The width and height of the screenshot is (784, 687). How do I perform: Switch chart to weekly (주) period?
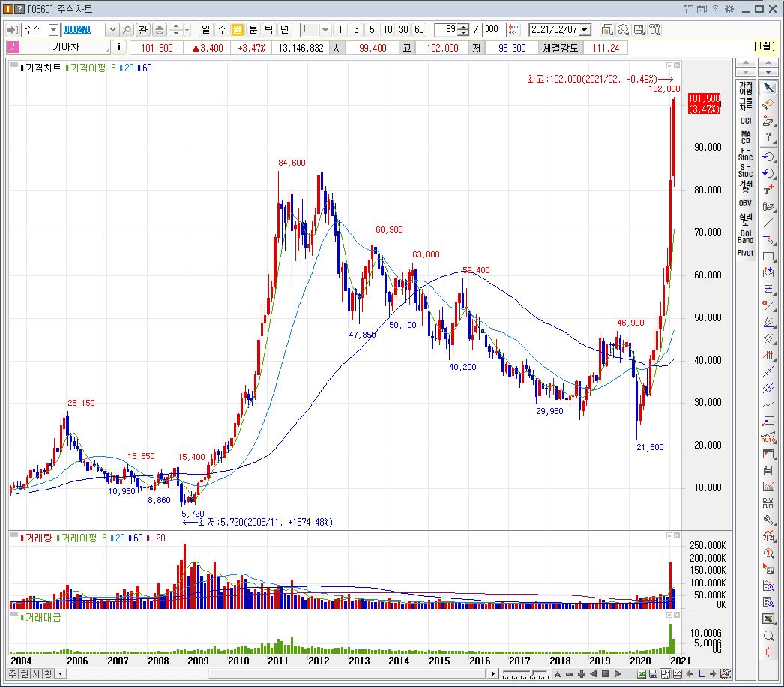tap(222, 30)
